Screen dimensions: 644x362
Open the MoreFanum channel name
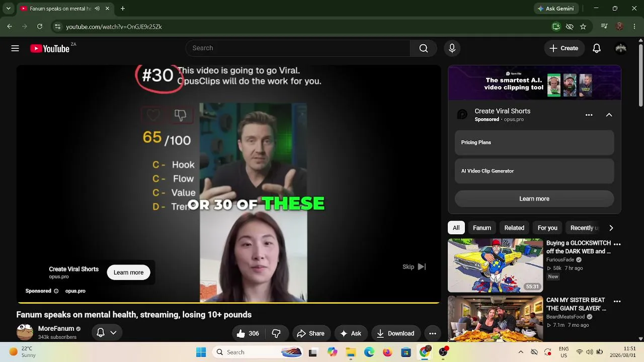click(56, 329)
